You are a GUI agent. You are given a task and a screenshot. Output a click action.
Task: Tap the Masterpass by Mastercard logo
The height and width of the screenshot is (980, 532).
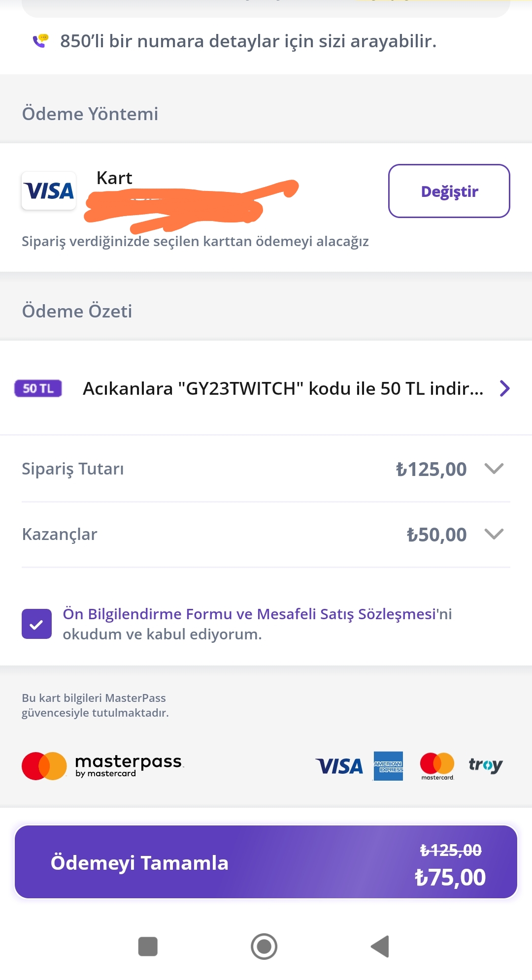pos(102,766)
